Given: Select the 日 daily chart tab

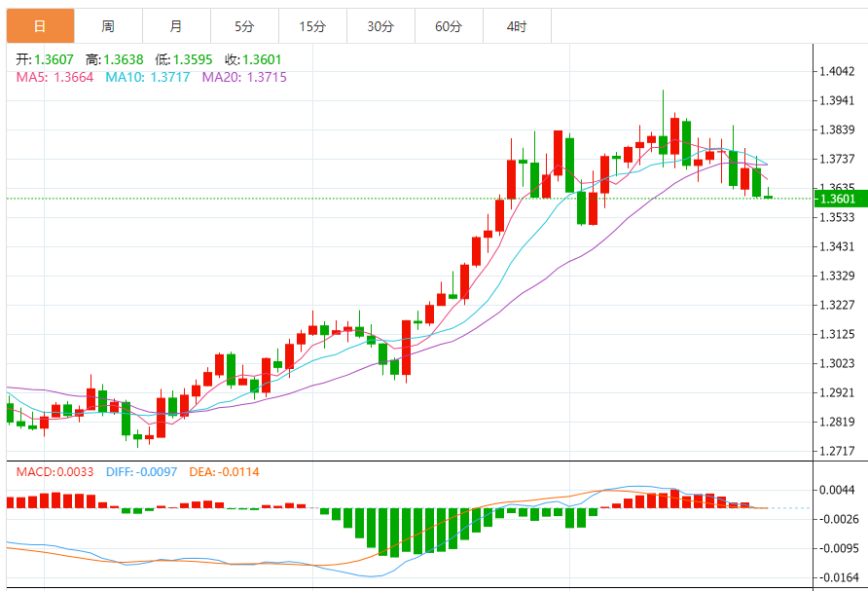Looking at the screenshot, I should point(39,26).
